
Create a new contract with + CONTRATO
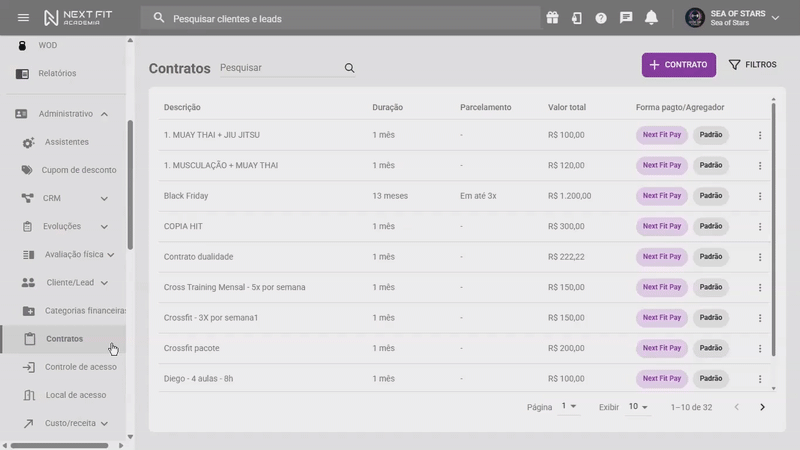coord(679,65)
